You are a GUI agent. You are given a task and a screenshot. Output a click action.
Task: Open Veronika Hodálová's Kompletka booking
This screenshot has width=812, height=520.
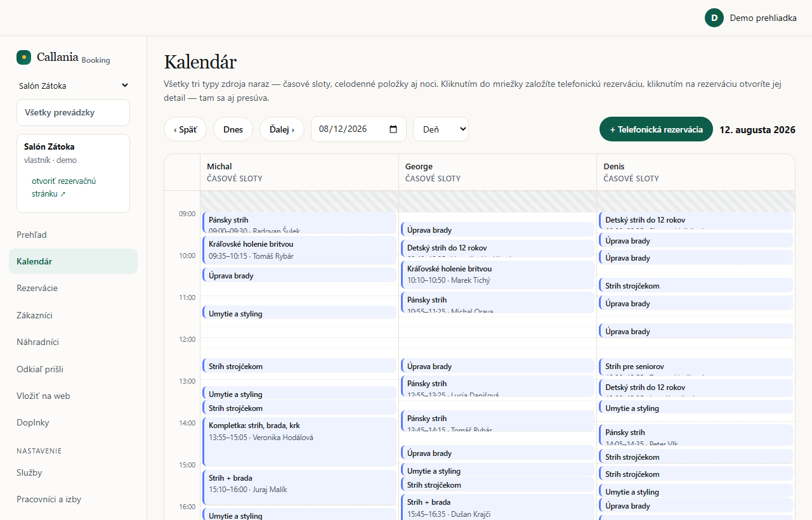299,442
